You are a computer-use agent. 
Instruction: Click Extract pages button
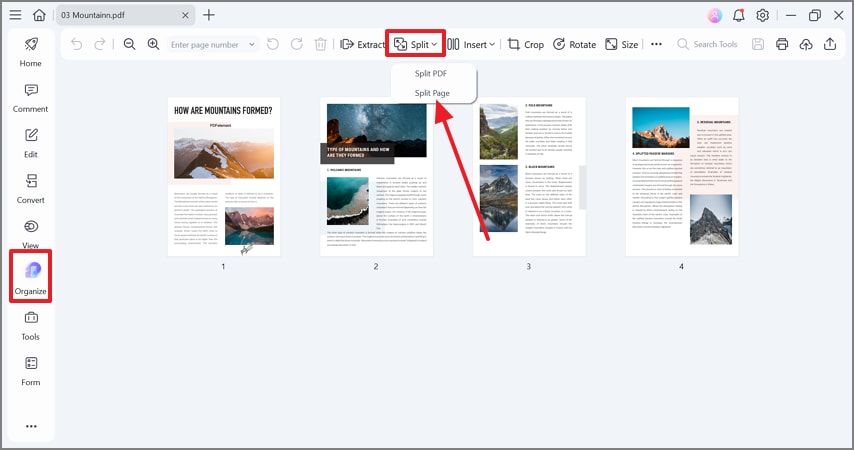362,45
